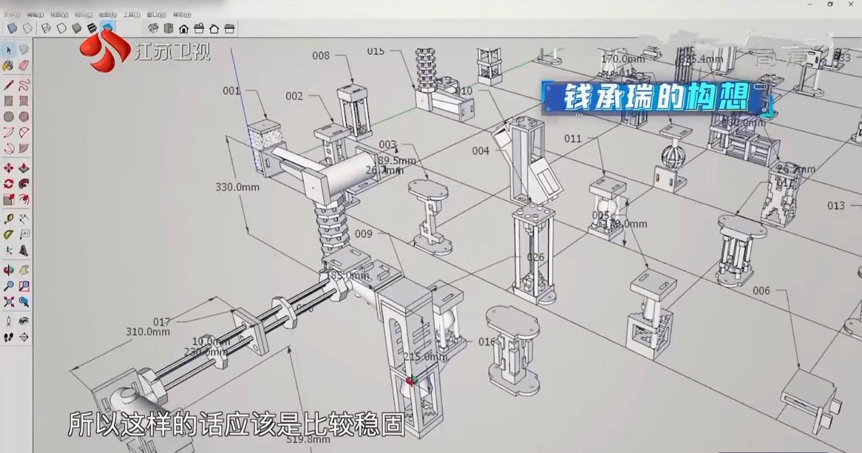
Task: Switch to Hidden Line style
Action: (x=62, y=28)
